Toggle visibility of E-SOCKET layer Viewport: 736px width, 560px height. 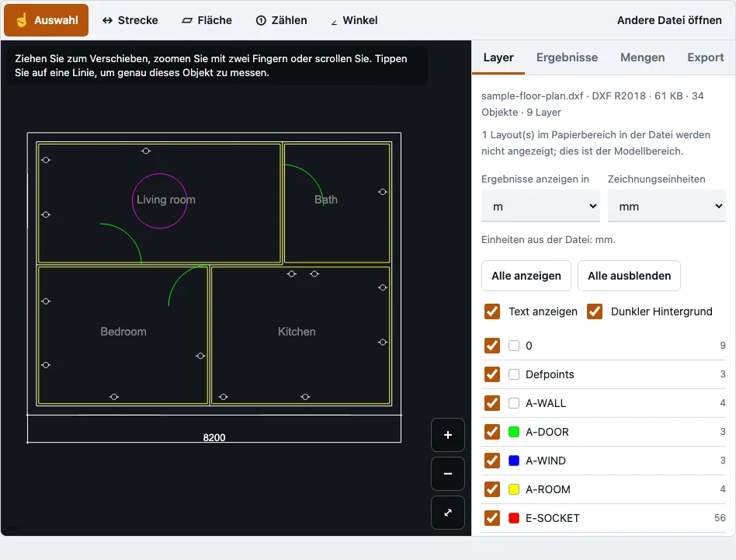point(492,518)
